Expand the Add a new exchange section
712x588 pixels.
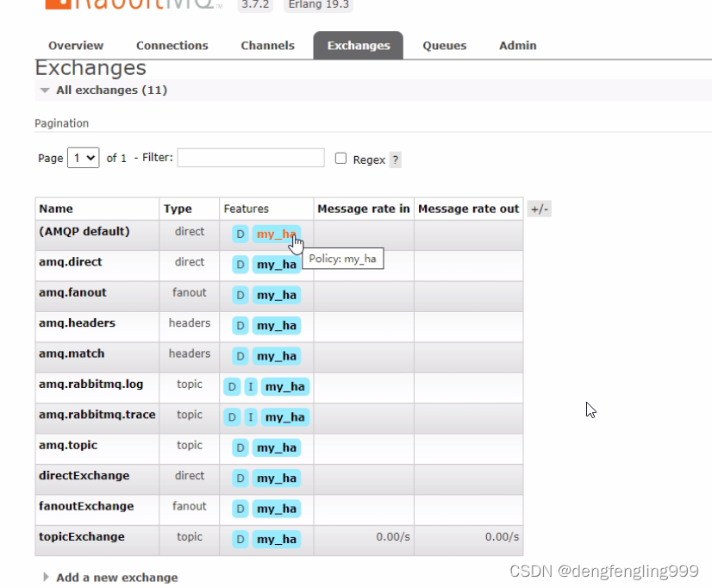click(116, 577)
